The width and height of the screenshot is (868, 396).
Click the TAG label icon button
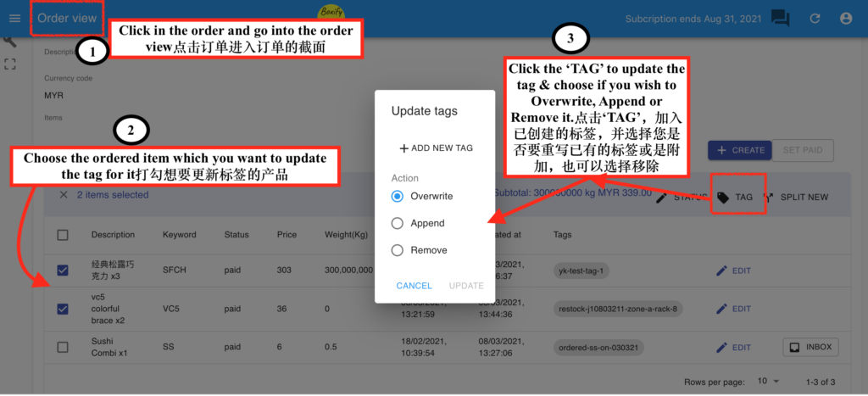tap(734, 197)
